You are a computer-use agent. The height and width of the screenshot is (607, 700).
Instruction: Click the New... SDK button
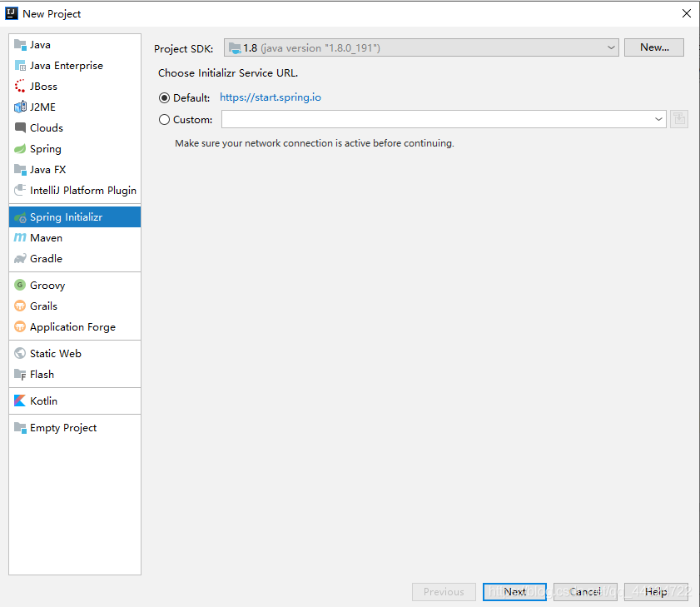tap(654, 47)
